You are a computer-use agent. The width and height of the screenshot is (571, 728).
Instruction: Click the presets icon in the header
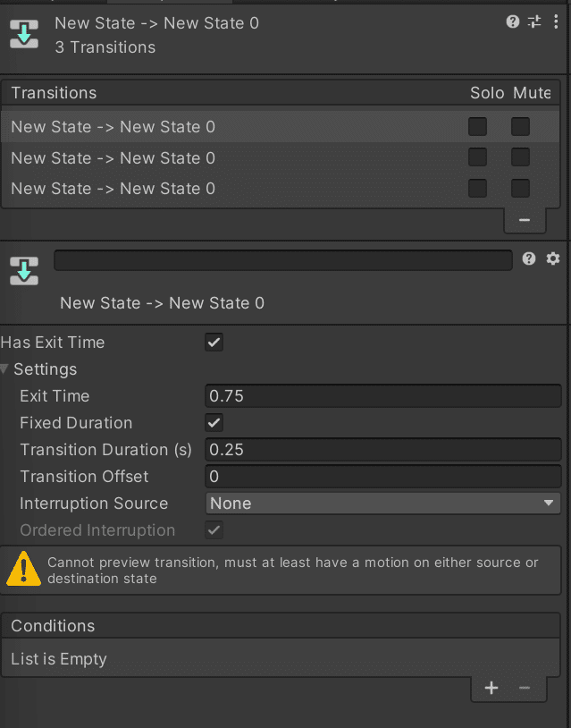click(x=533, y=21)
